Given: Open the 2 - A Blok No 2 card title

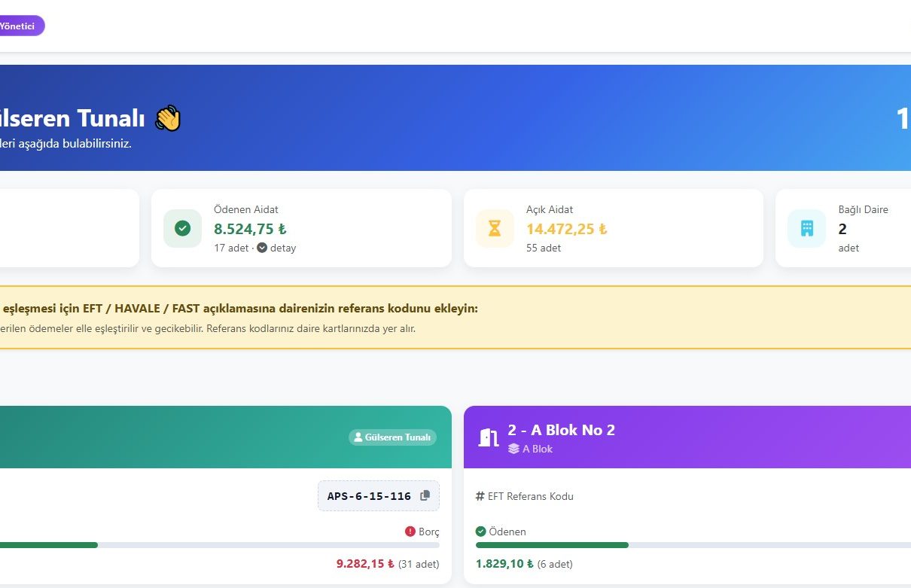Looking at the screenshot, I should 562,430.
